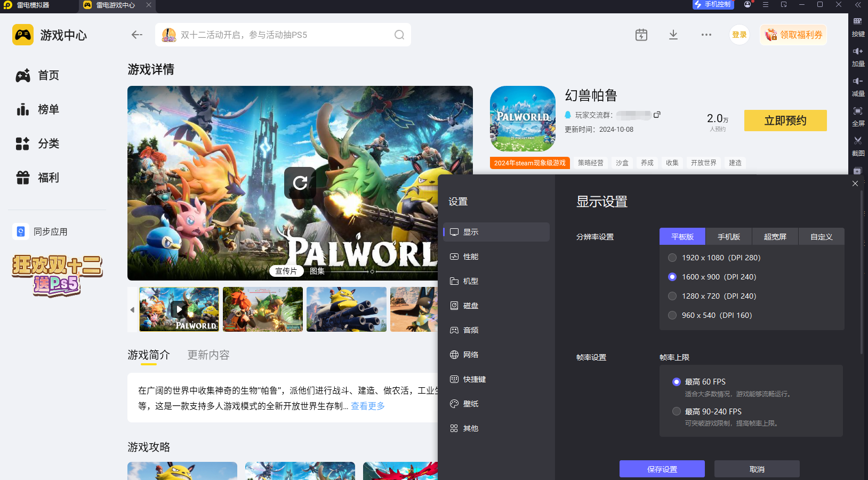Select 1600 x 900 (DPI 240) resolution
Image resolution: width=868 pixels, height=480 pixels.
coord(712,277)
